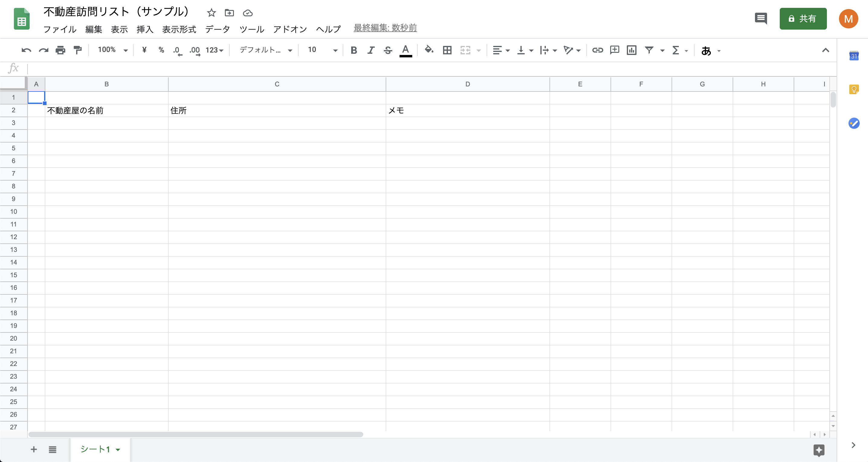Open the font family dropdown
This screenshot has width=868, height=462.
tap(266, 50)
